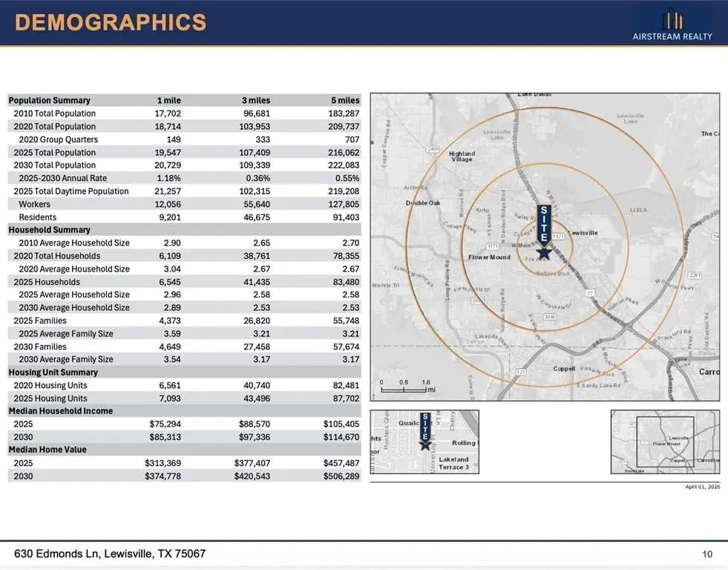Click the 3 miles column header
728x570 pixels.
255,100
